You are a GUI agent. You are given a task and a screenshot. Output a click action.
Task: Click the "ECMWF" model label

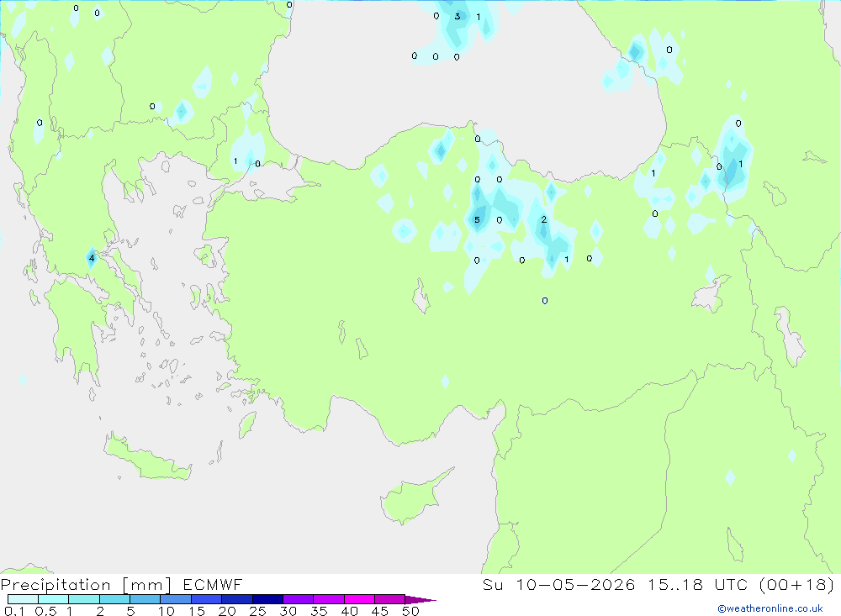click(x=213, y=584)
